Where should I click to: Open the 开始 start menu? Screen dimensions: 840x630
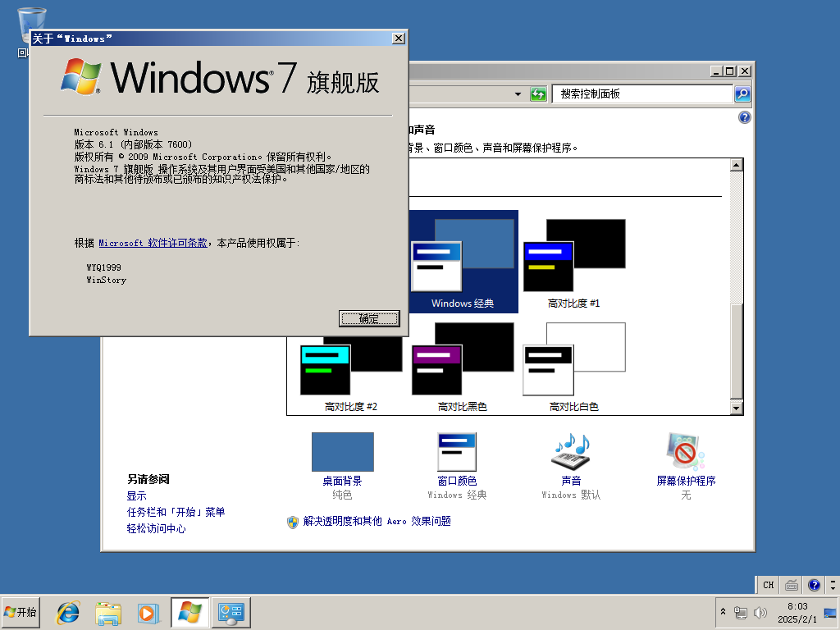click(x=21, y=612)
